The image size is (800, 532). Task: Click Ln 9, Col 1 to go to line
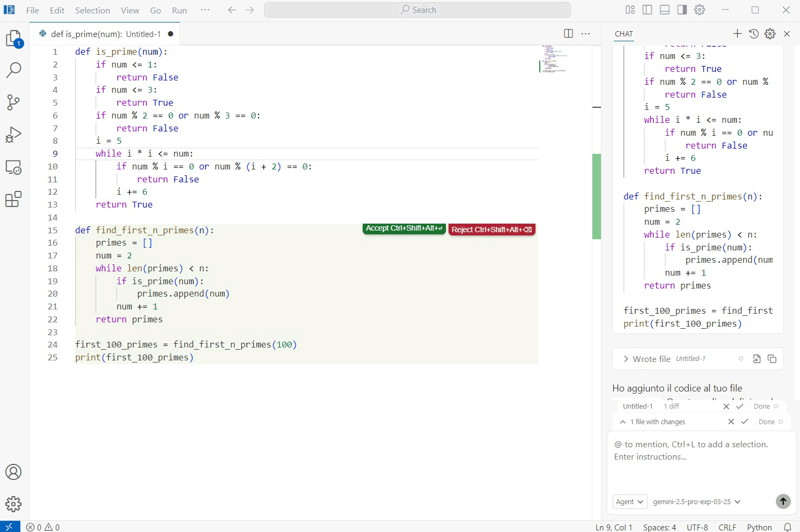pos(614,527)
